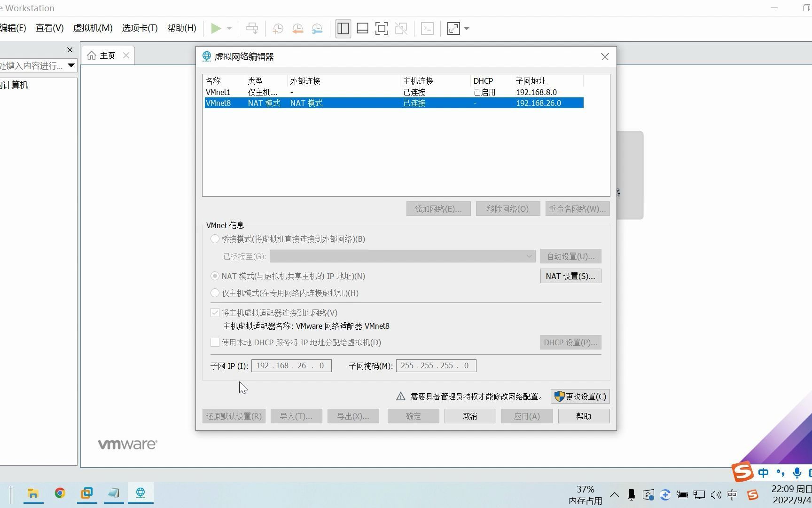The width and height of the screenshot is (812, 508).
Task: Click the 取消 button
Action: [x=470, y=416]
